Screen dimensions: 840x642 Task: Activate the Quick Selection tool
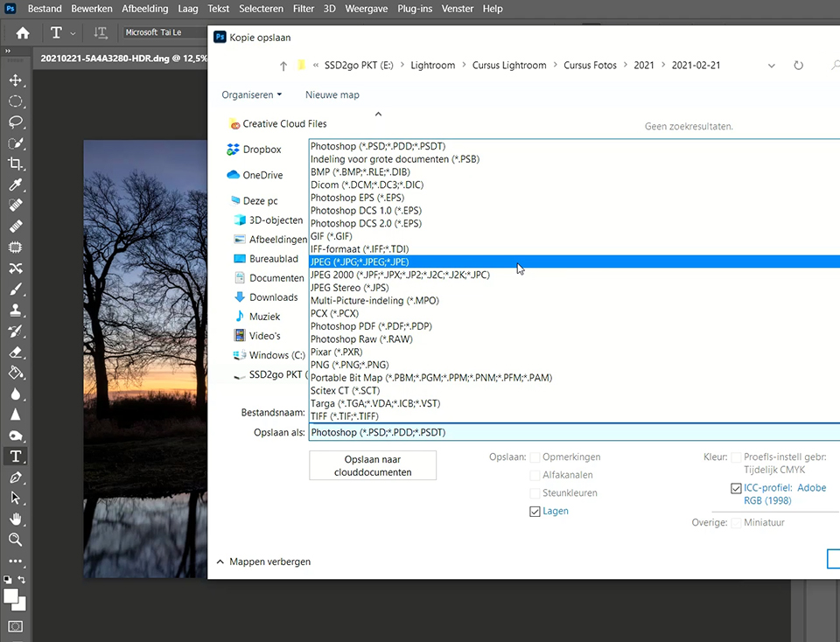pos(16,143)
